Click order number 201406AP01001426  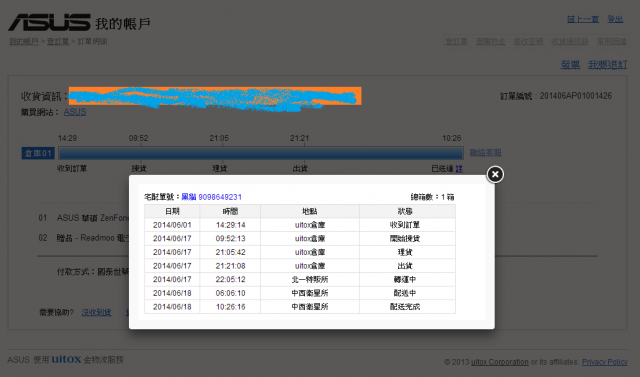pyautogui.click(x=576, y=96)
